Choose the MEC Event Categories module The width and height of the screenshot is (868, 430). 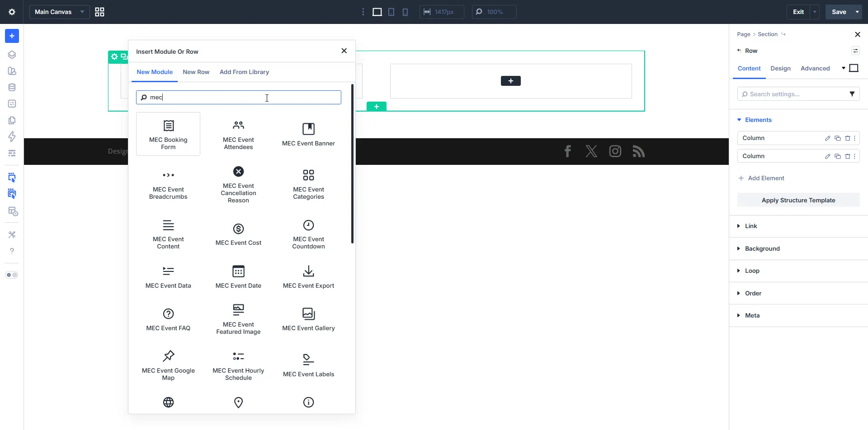[308, 185]
